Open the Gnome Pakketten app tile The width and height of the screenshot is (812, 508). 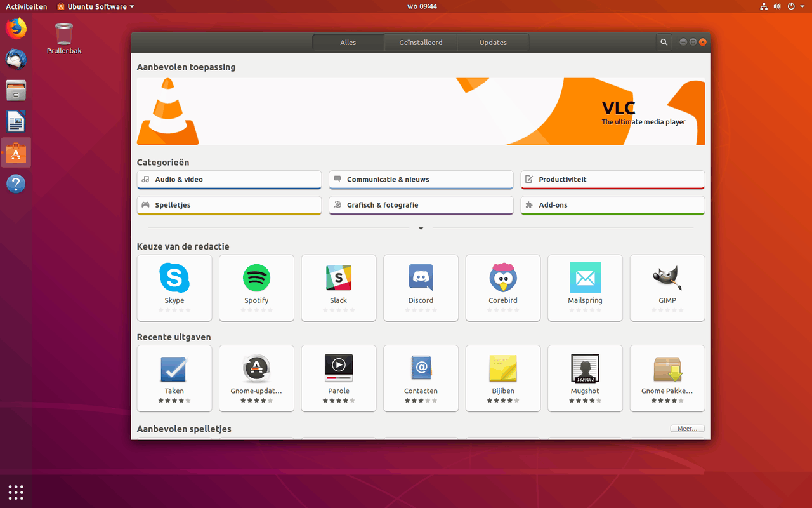(x=667, y=378)
